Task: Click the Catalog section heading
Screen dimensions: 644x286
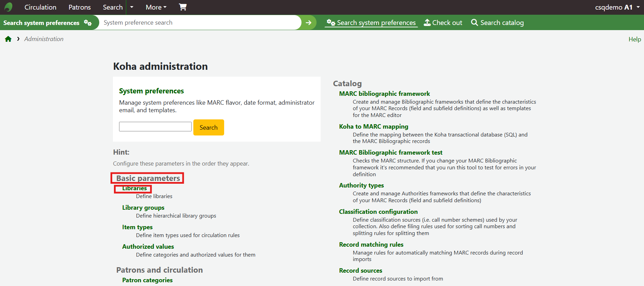Action: 347,83
